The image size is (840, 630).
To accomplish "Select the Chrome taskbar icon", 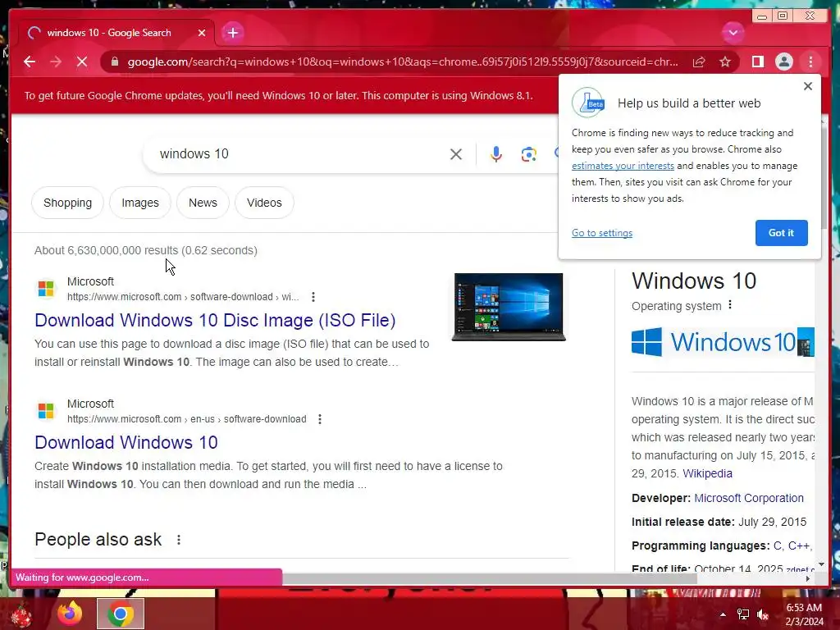I will click(x=121, y=614).
